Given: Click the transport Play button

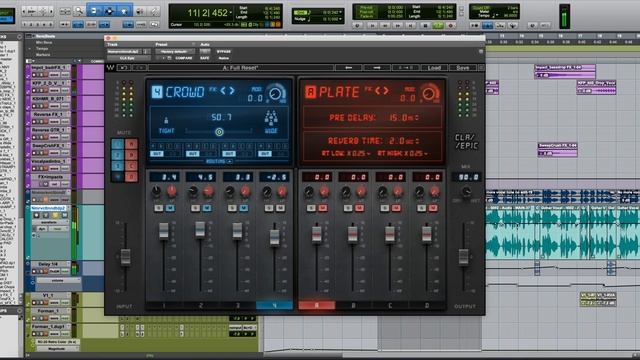Looking at the screenshot, I should coord(438,25).
